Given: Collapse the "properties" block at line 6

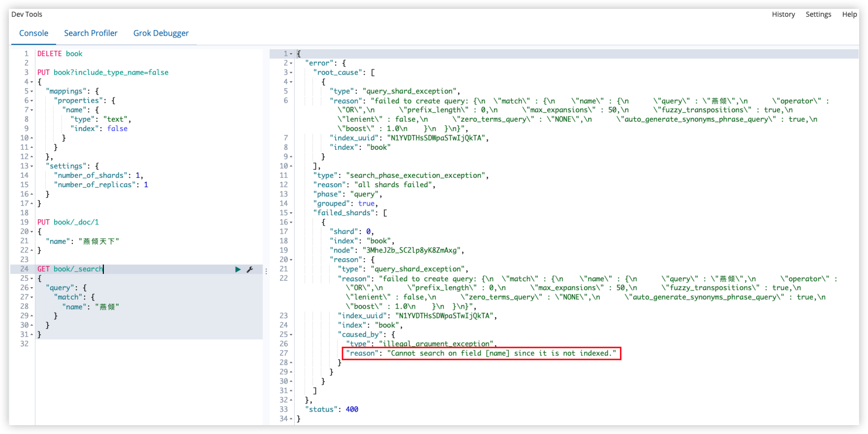Looking at the screenshot, I should tap(32, 100).
